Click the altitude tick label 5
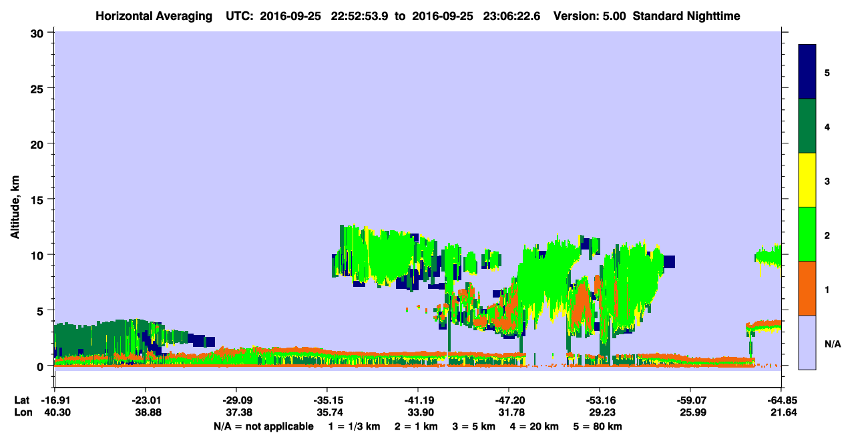The image size is (868, 445). [x=42, y=310]
